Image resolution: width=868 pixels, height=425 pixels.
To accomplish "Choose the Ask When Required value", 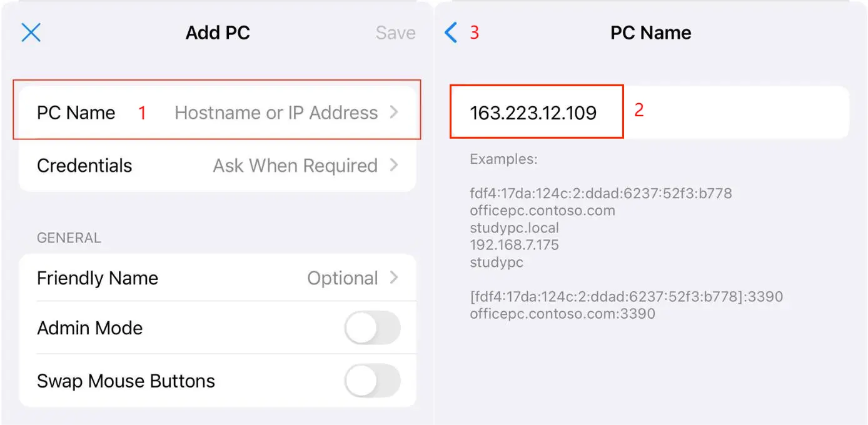I will point(295,166).
